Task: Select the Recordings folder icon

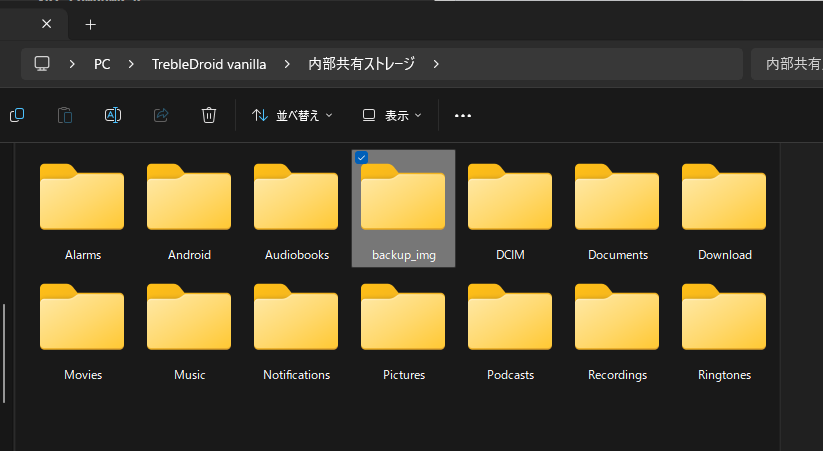Action: pos(617,317)
